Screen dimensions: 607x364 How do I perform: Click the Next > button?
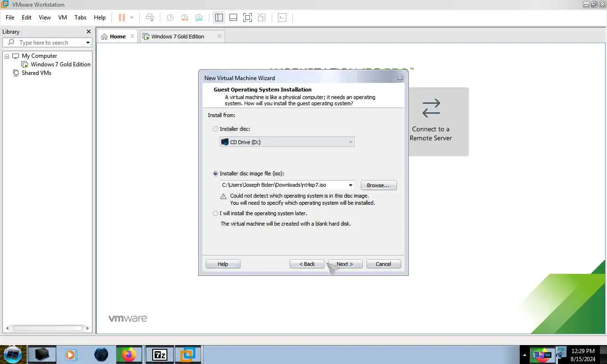click(x=345, y=264)
